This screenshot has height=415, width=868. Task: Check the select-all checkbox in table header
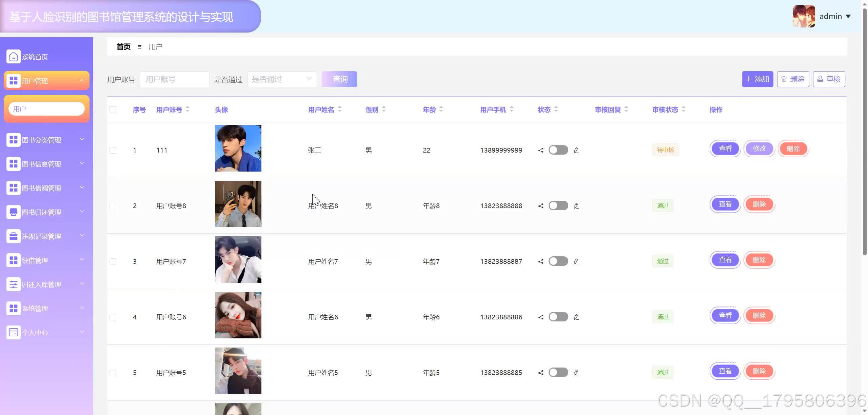coord(113,110)
